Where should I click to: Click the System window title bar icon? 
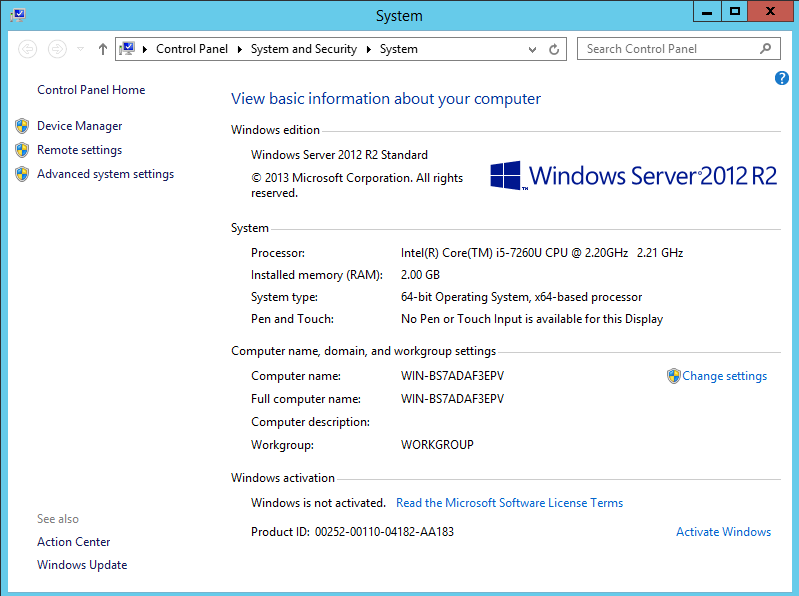tap(18, 15)
